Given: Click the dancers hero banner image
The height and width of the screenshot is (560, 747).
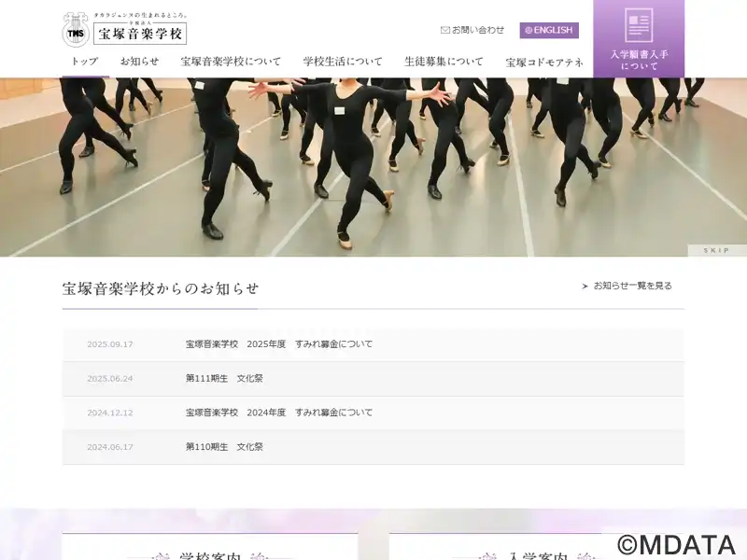Looking at the screenshot, I should point(373,168).
